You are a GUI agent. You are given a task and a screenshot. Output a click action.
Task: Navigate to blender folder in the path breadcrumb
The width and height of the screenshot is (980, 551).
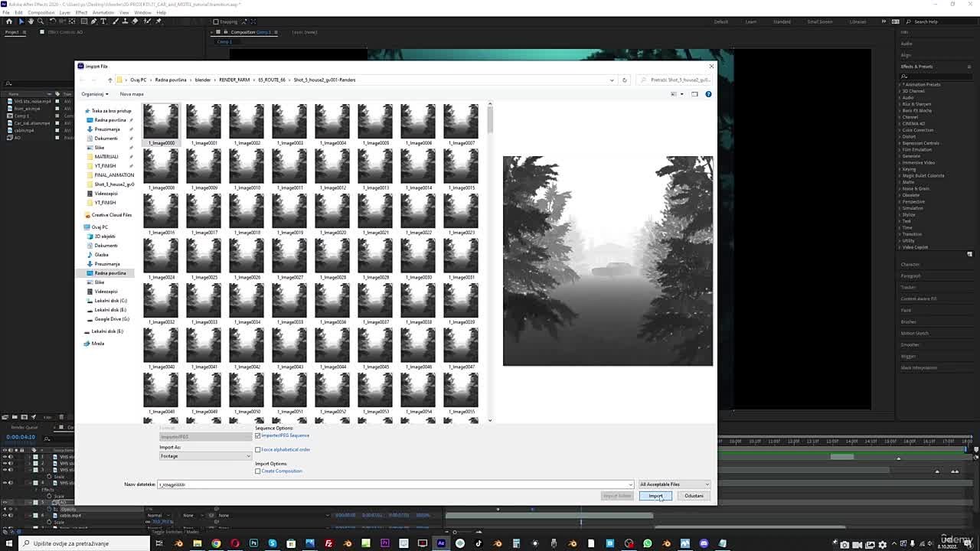203,80
